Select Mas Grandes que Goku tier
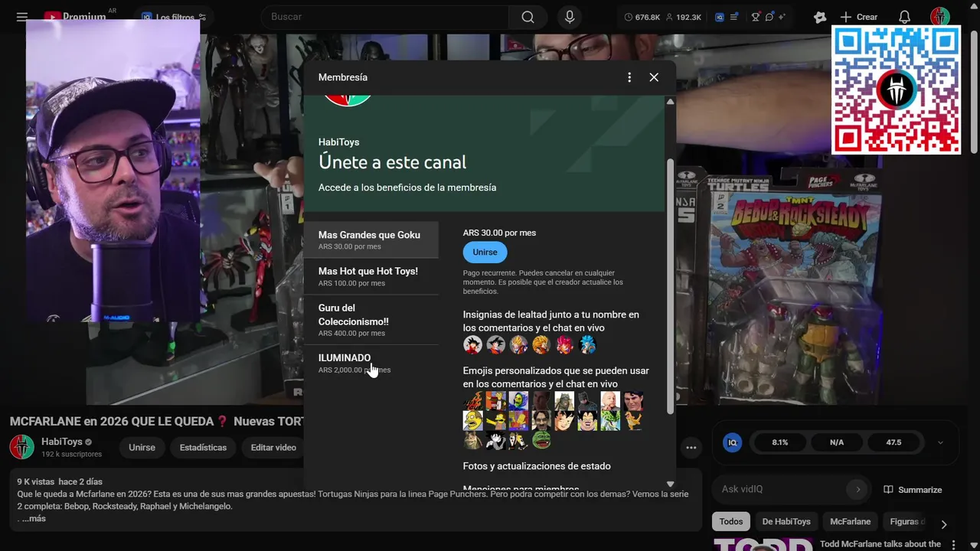 click(371, 240)
